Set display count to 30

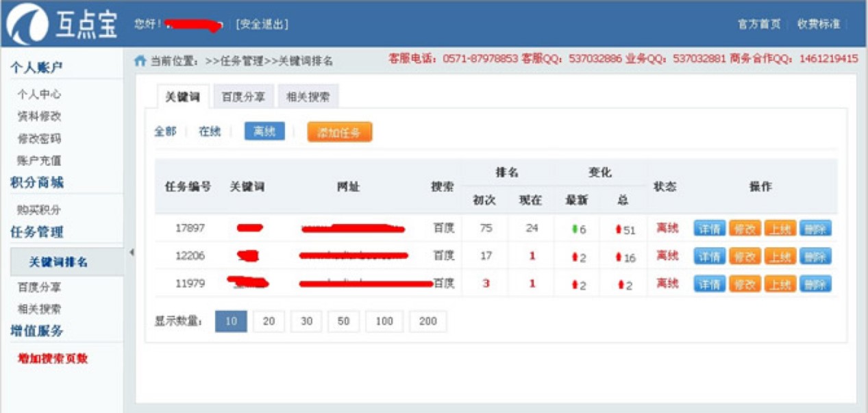coord(306,321)
